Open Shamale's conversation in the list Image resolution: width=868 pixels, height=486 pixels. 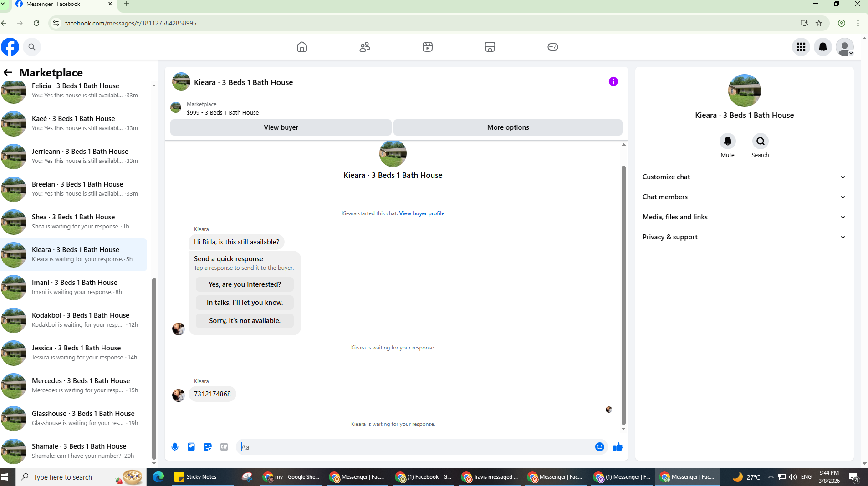tap(74, 451)
